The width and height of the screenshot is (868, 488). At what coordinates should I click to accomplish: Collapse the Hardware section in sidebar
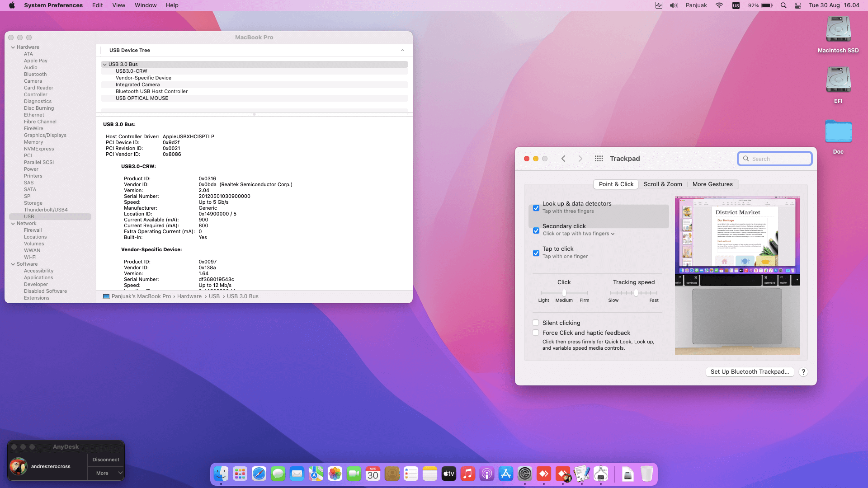(13, 47)
